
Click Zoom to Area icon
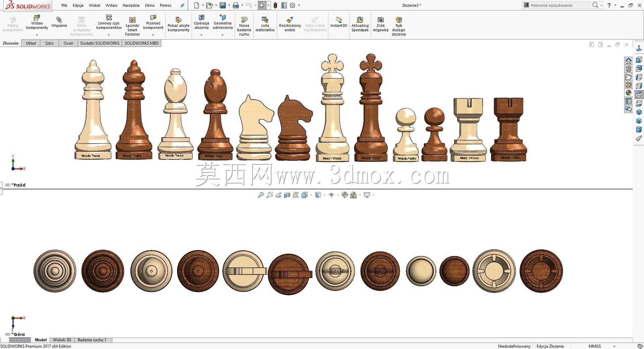(269, 195)
